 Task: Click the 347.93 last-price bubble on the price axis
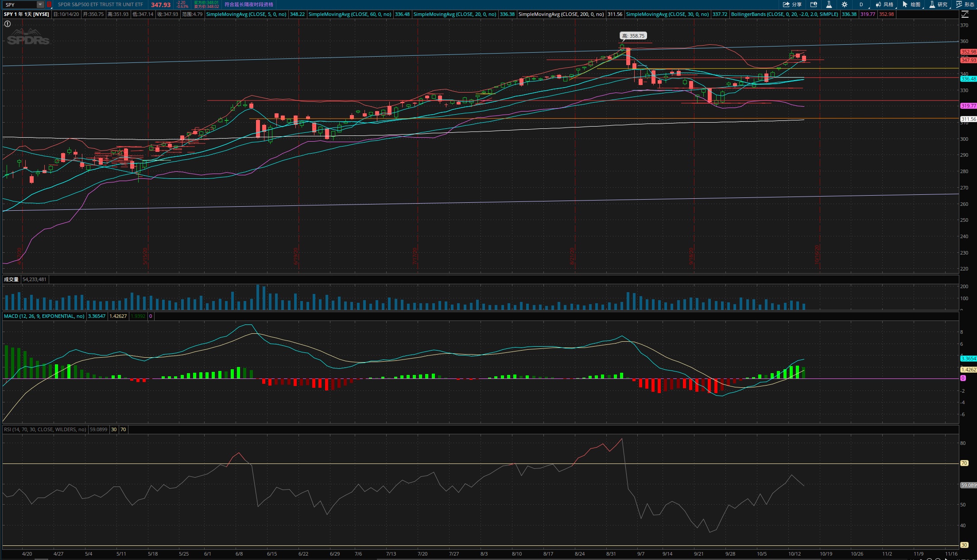[968, 60]
